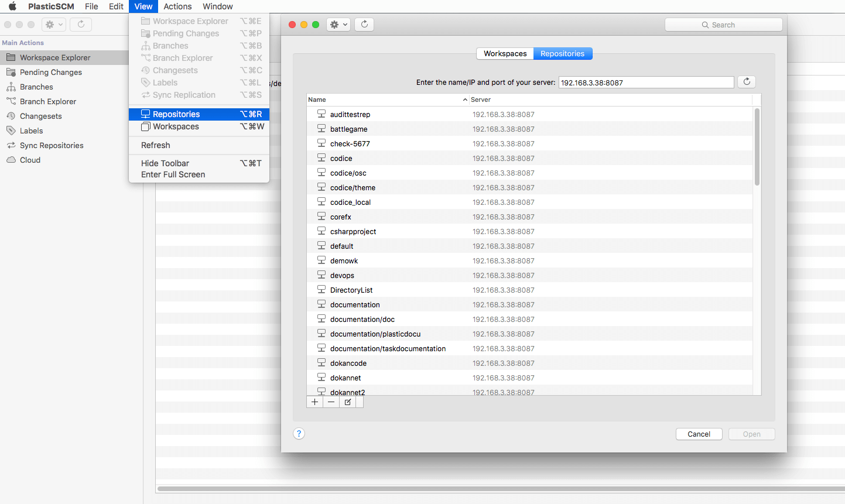Screen dimensions: 845x504
Task: Click the rename repository edit button
Action: (348, 402)
